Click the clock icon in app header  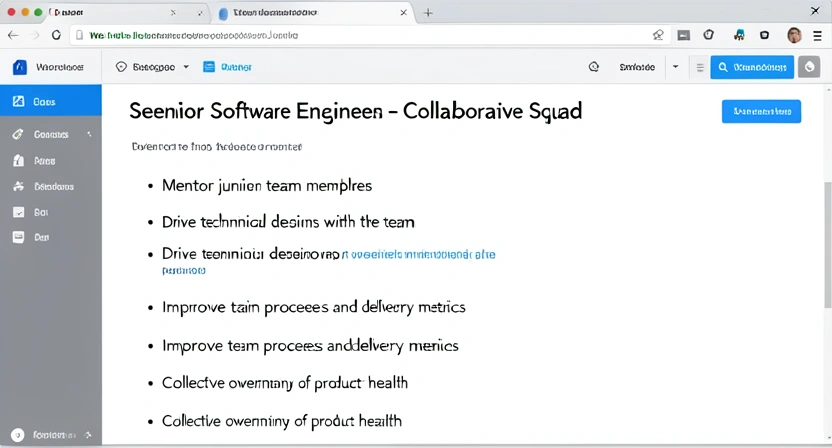(x=121, y=67)
